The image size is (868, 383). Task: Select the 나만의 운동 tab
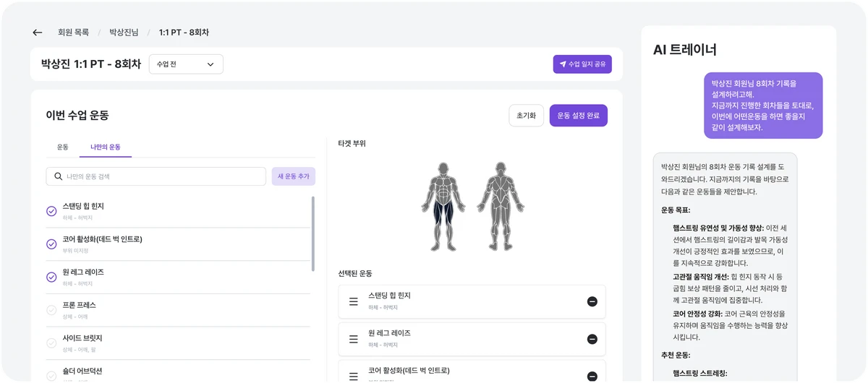coord(106,147)
